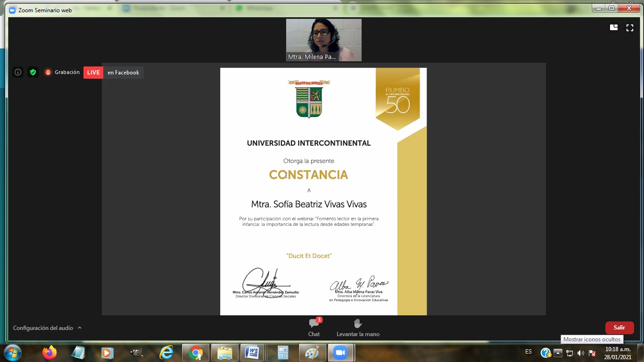Click the UNIVERSIDAD INTERCONTINENTAL heading
This screenshot has width=644, height=362.
click(309, 143)
